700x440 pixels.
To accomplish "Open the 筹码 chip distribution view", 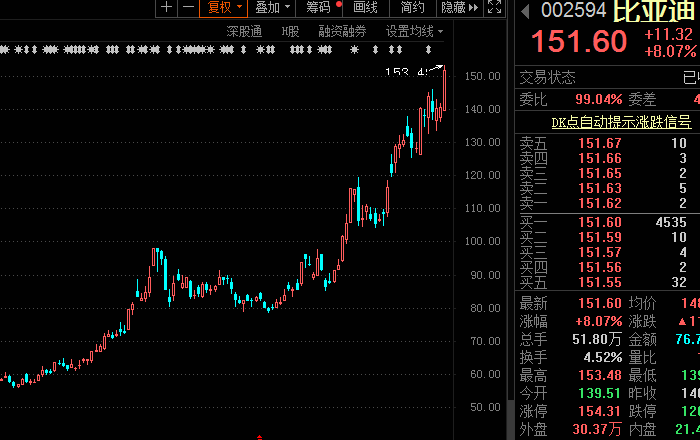I will [x=321, y=7].
